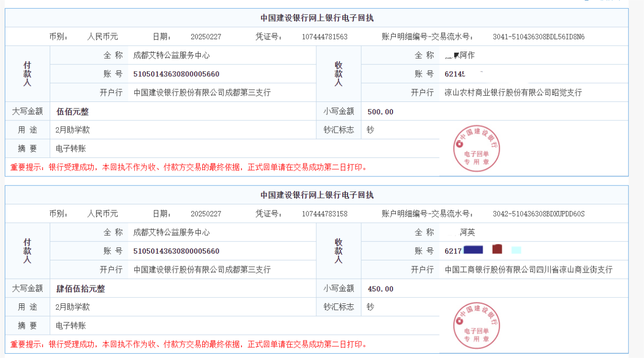Viewport: 644px width, 358px height.
Task: Click the 凭证号 label beside 107444783158
Action: click(x=269, y=214)
